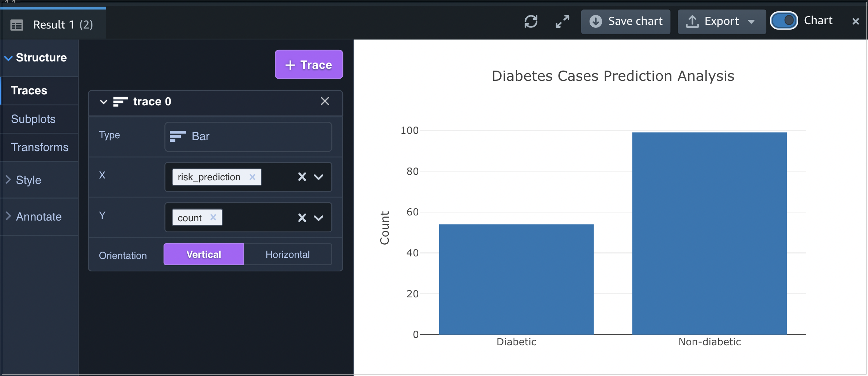
Task: Collapse the trace 0 panel
Action: tap(103, 102)
